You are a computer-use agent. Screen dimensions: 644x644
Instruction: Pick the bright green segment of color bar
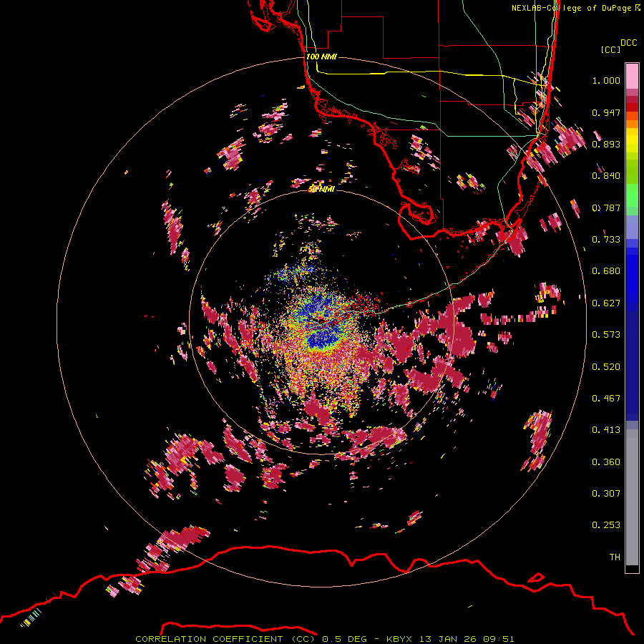point(632,195)
